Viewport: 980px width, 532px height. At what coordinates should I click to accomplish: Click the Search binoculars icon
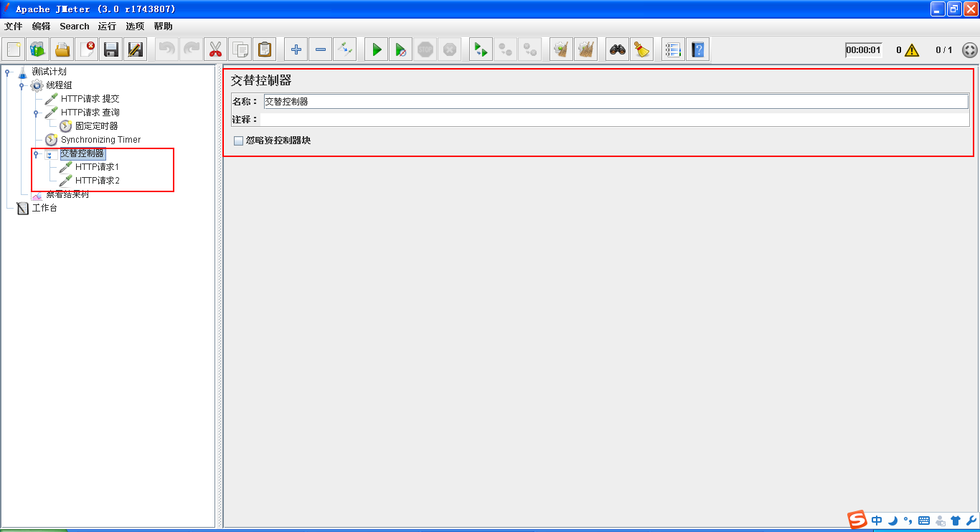coord(618,49)
